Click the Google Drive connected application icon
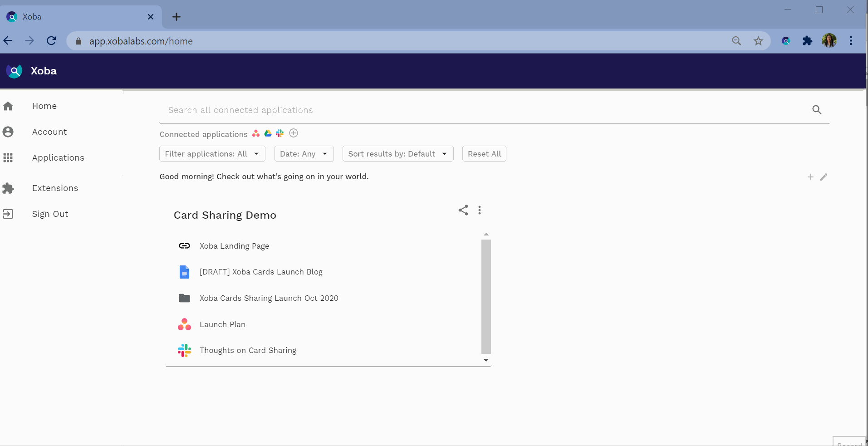This screenshot has height=446, width=868. pos(268,133)
